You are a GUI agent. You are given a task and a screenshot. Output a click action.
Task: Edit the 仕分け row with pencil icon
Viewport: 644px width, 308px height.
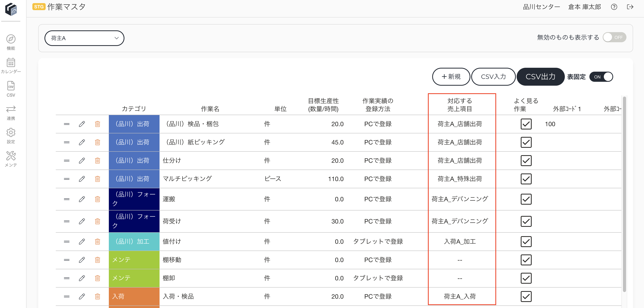(82, 160)
